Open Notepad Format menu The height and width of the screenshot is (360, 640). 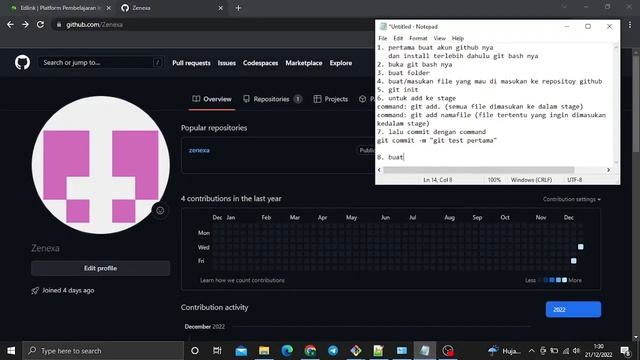(x=418, y=38)
